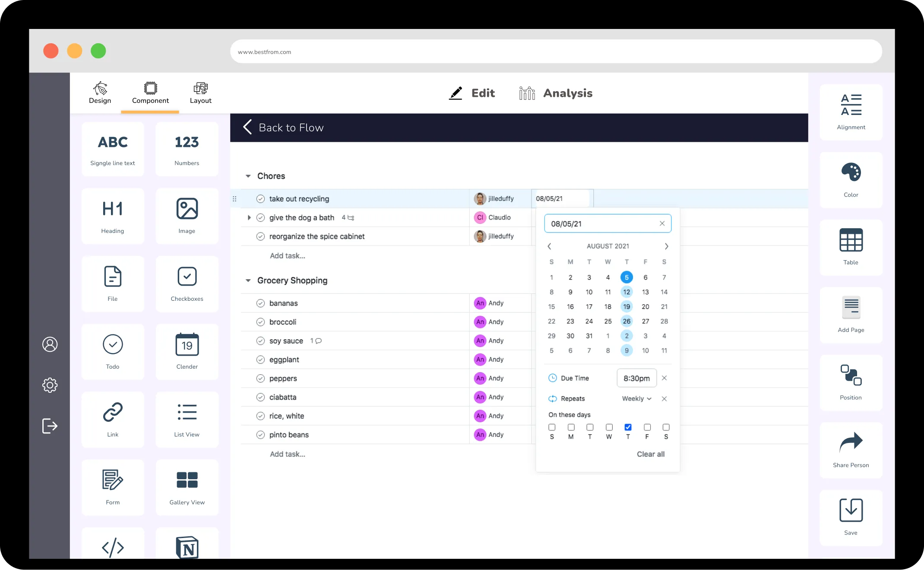Check the Friday repeat day checkbox
Screen dimensions: 924x570
click(647, 427)
